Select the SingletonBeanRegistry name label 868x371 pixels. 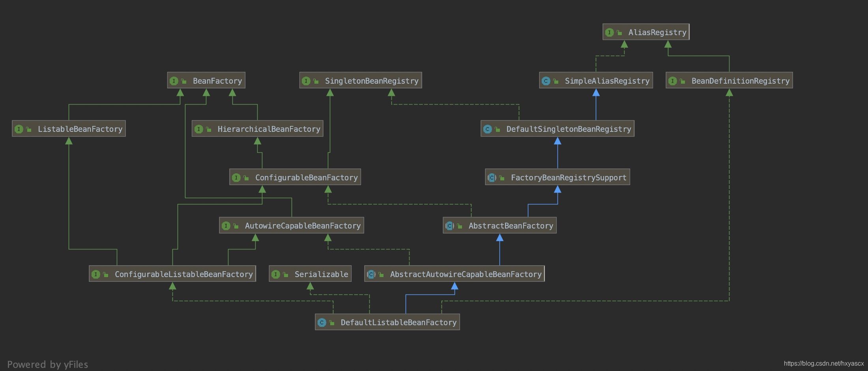[x=372, y=81]
